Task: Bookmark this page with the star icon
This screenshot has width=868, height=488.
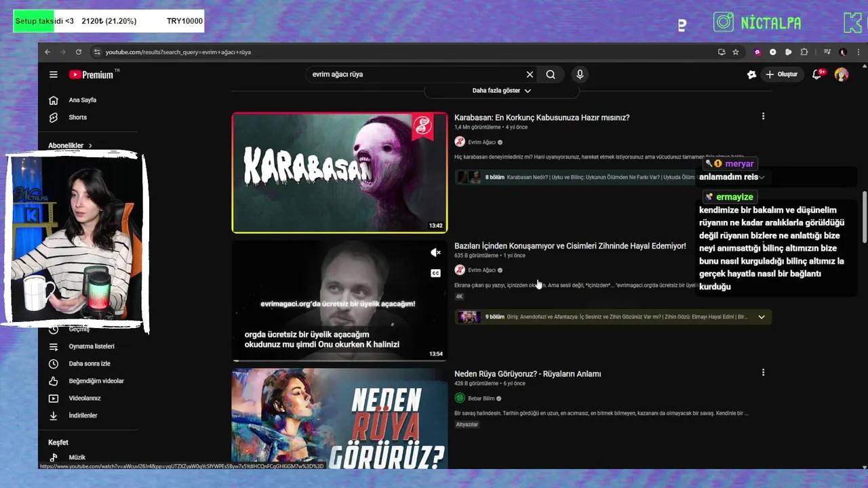Action: 736,52
